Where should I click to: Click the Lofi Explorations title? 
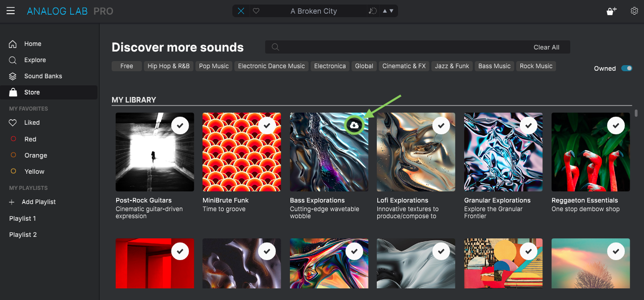coord(403,201)
